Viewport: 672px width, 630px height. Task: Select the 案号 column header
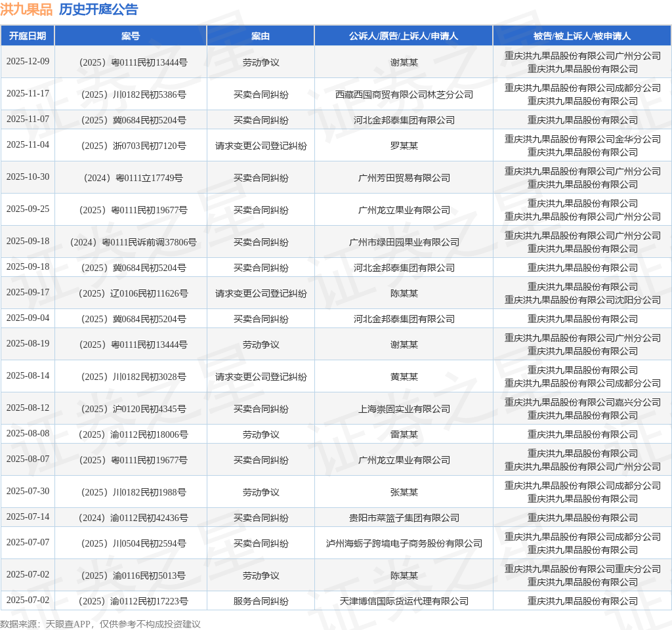point(131,36)
